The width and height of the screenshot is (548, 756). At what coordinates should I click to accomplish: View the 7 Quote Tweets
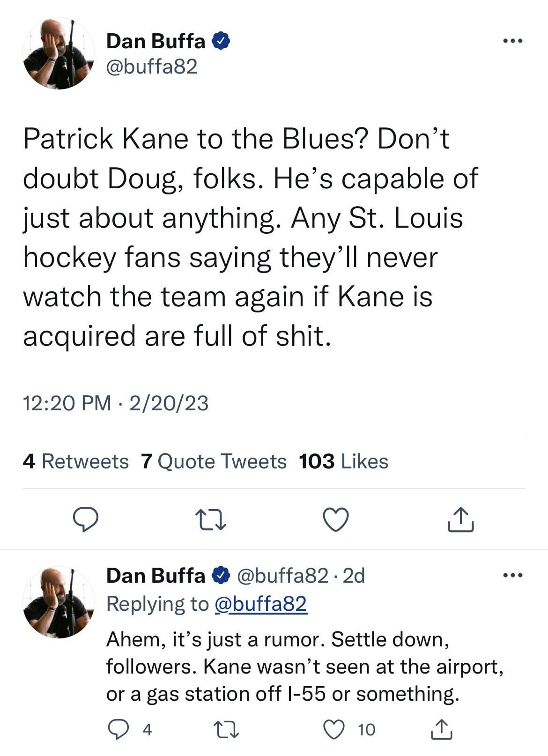coord(213,461)
